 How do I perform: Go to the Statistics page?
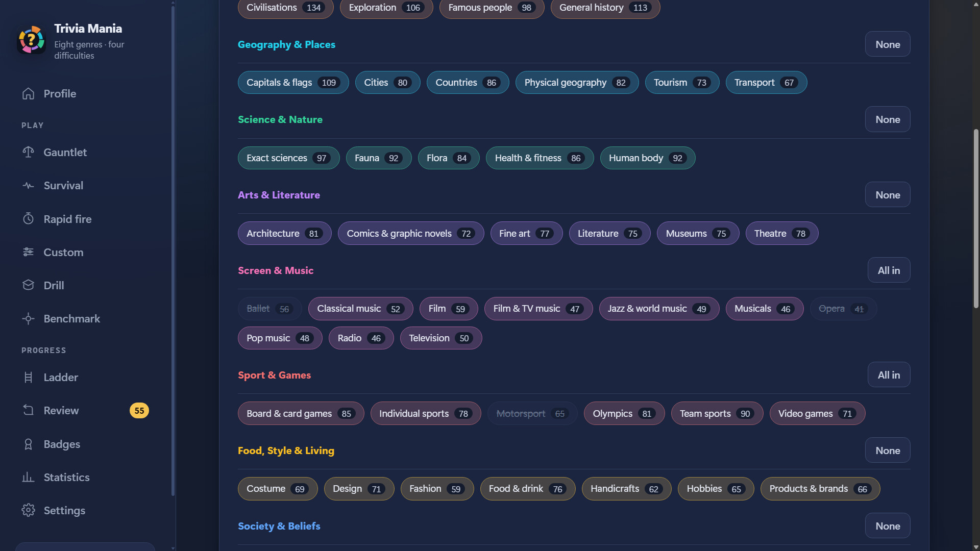[x=85, y=478]
